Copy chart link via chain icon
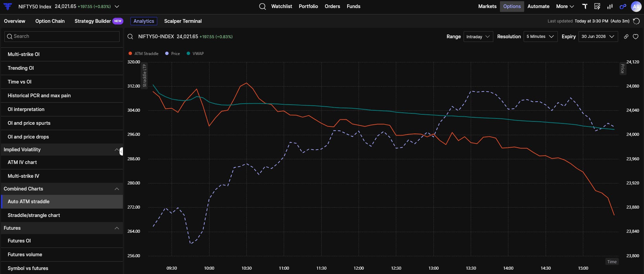Image resolution: width=644 pixels, height=274 pixels. [626, 37]
